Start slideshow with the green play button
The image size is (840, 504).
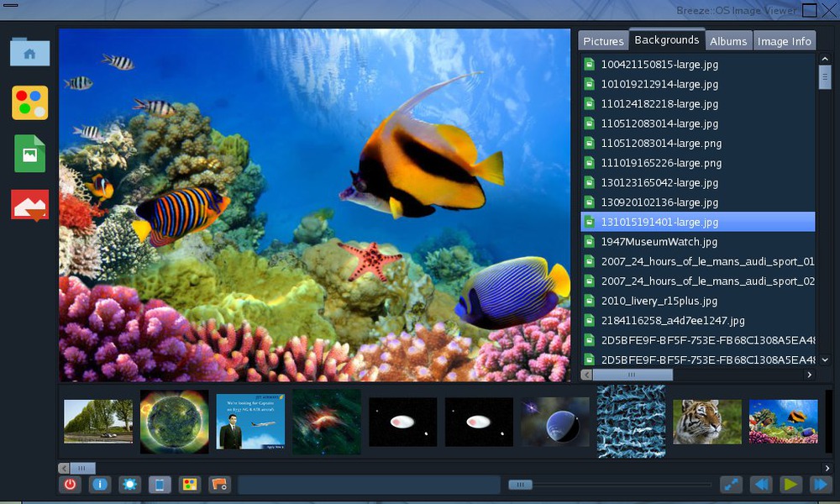pos(790,485)
